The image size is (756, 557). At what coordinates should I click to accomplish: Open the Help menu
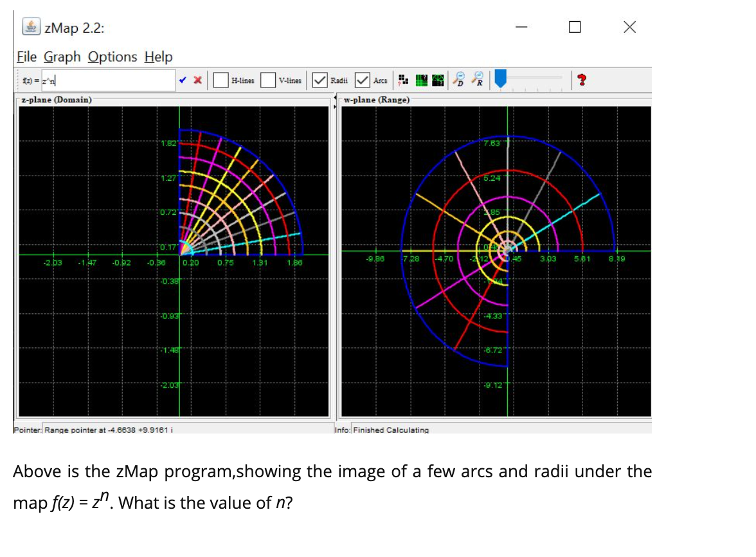(x=157, y=57)
